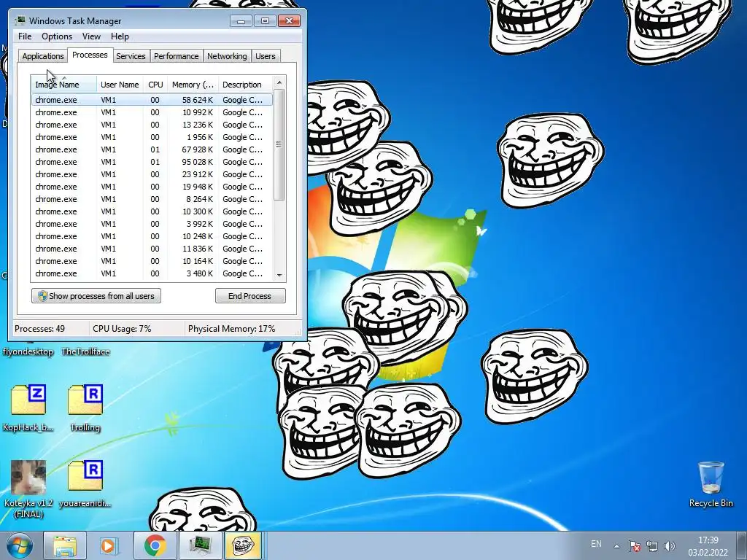Minimize the Windows Task Manager window
This screenshot has width=747, height=560.
coord(241,21)
